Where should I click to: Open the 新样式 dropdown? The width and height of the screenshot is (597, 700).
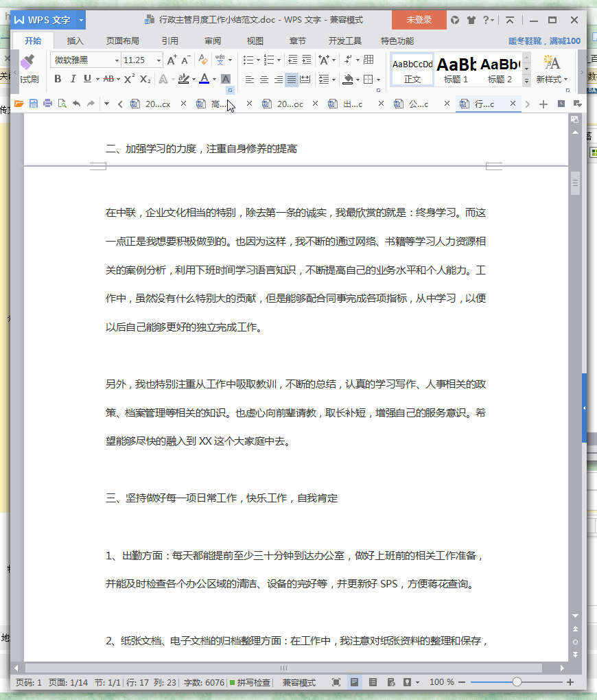coord(552,80)
